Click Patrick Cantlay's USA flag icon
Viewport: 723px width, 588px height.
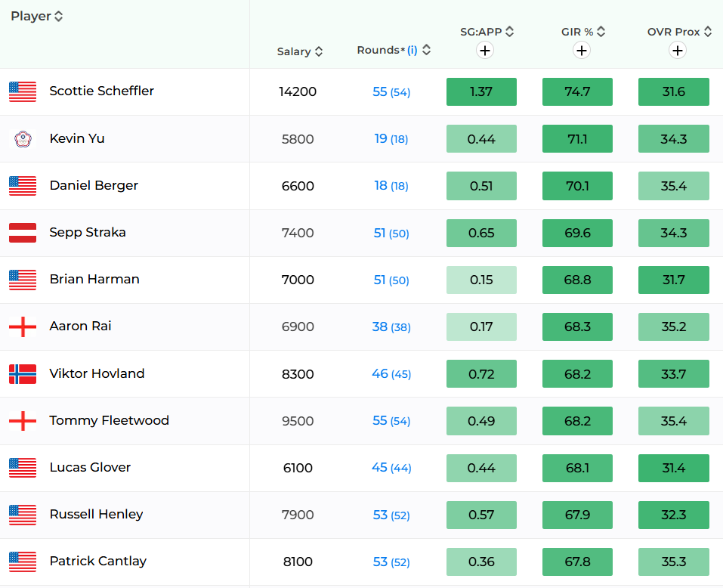point(23,562)
